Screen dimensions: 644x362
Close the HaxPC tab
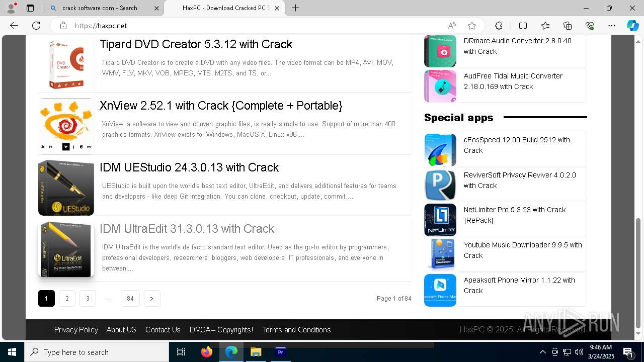pos(277,8)
